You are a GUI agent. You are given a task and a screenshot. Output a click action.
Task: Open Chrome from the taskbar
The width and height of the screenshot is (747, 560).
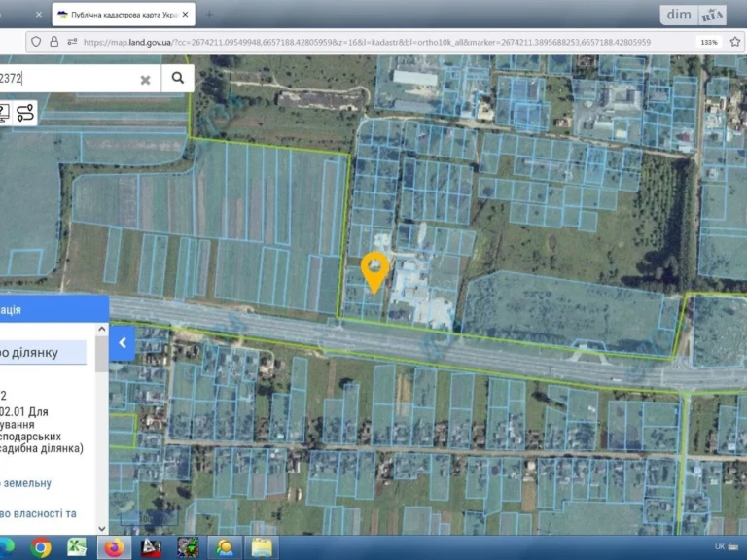(x=41, y=547)
